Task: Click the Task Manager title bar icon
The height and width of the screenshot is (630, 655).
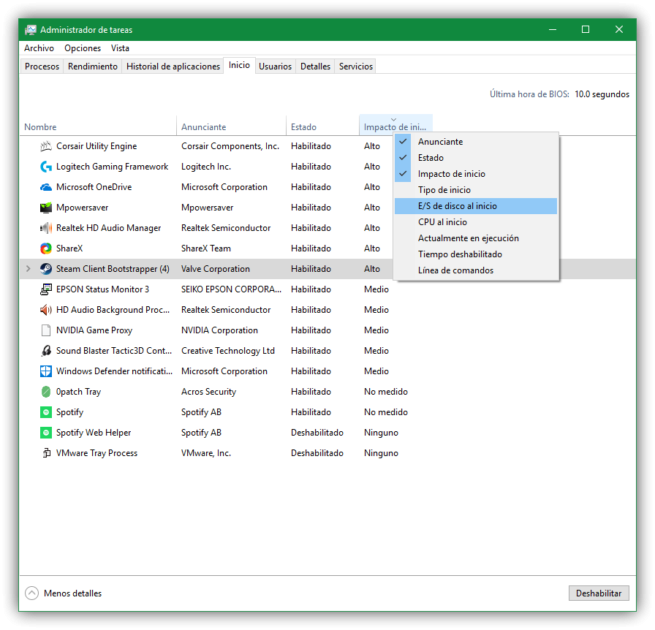Action: (30, 30)
